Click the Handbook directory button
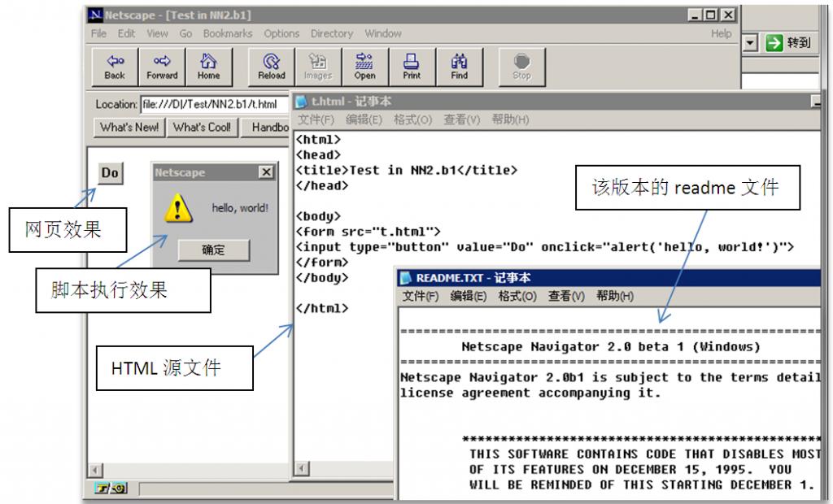Image resolution: width=833 pixels, height=504 pixels. pyautogui.click(x=266, y=128)
